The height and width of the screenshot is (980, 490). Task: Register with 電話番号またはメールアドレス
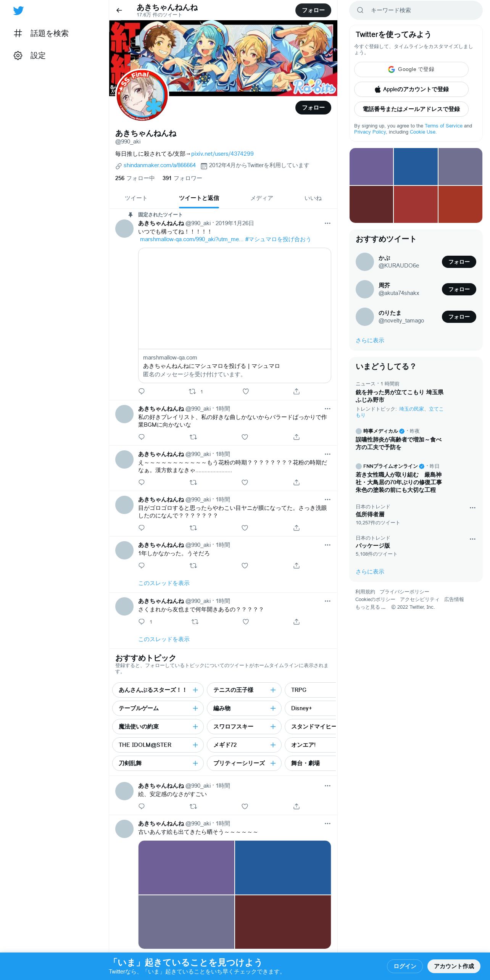(411, 109)
